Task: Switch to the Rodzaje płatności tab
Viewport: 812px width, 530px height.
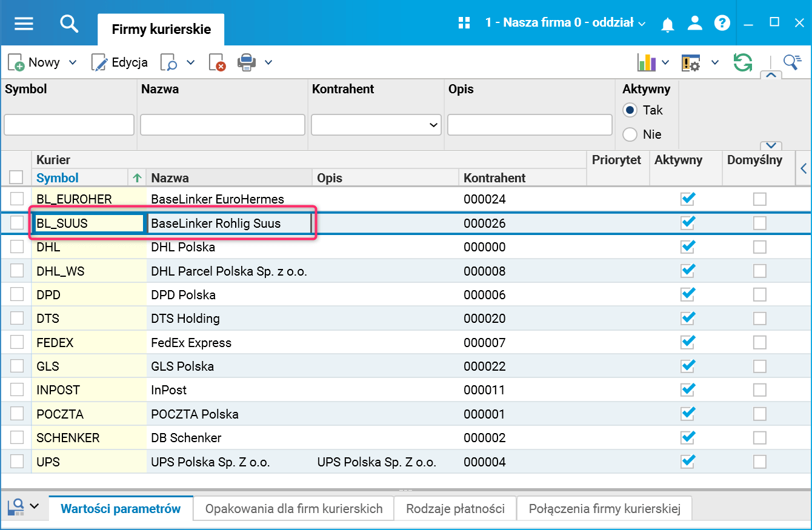Action: (455, 509)
